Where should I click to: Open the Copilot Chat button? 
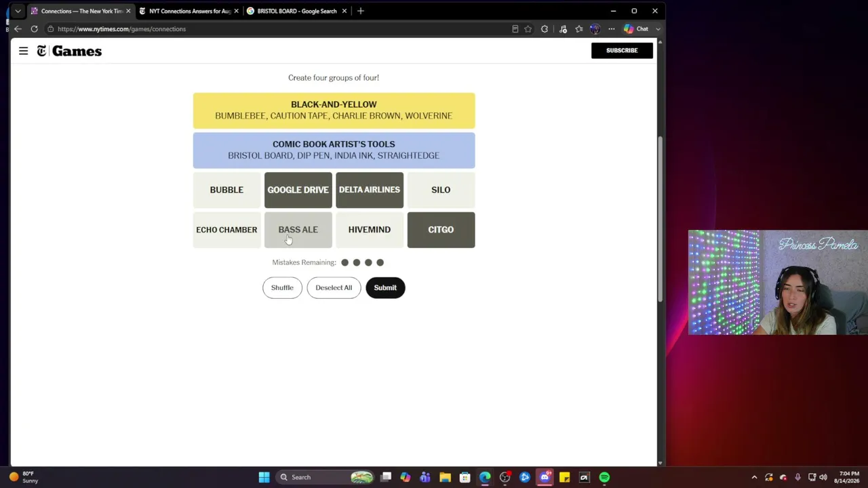pos(637,29)
